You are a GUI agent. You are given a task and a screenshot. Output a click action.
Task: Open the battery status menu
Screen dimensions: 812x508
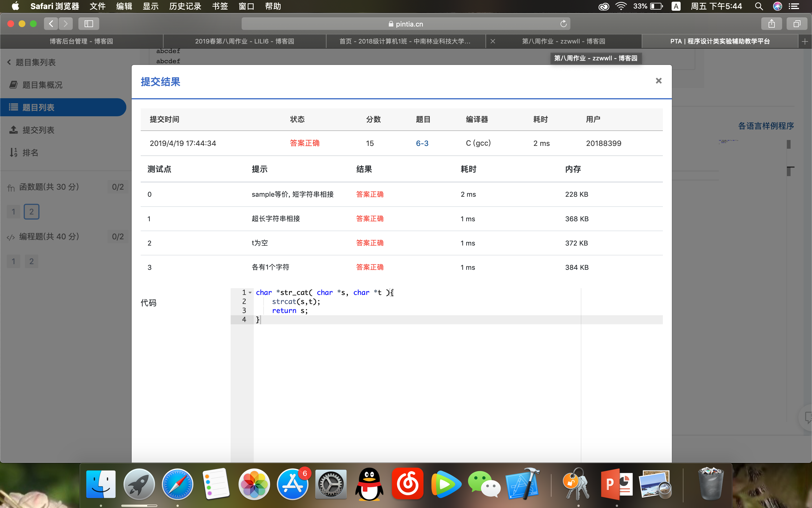click(x=648, y=6)
